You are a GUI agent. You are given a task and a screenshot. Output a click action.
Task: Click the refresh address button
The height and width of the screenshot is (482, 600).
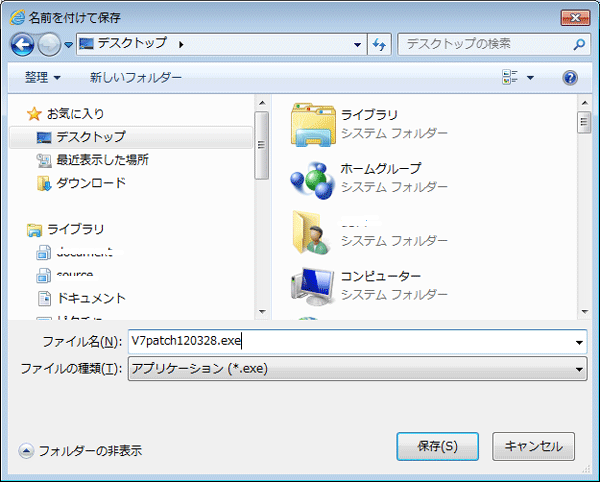[379, 45]
